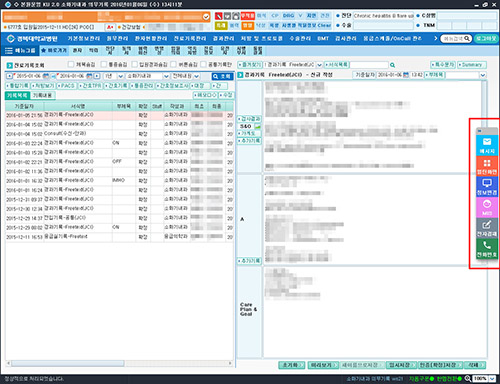
Task: Open calendar icon next to end date in 진료기록조회
Action: (x=89, y=76)
